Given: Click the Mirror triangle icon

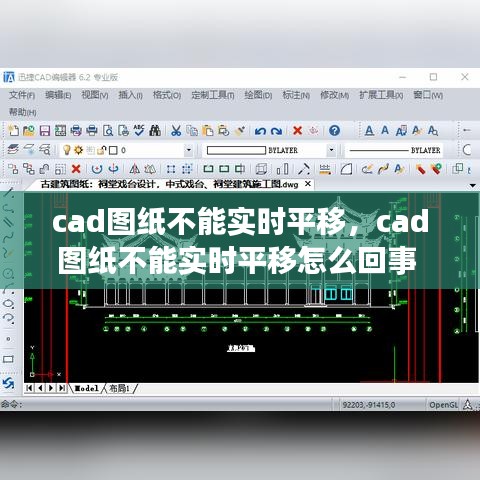Looking at the screenshot, I should 134,169.
